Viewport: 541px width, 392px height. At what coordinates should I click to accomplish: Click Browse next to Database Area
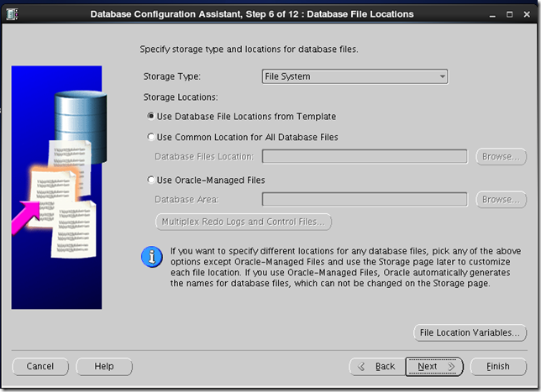[501, 199]
